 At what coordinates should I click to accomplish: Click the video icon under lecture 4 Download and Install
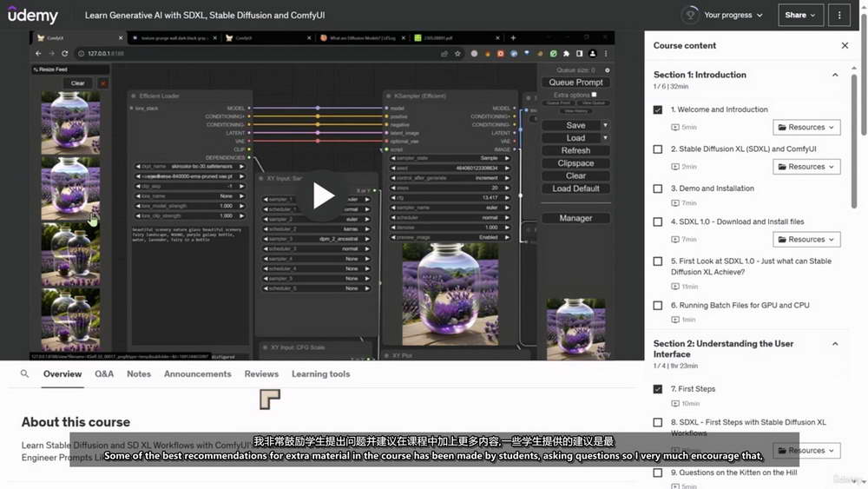click(674, 239)
